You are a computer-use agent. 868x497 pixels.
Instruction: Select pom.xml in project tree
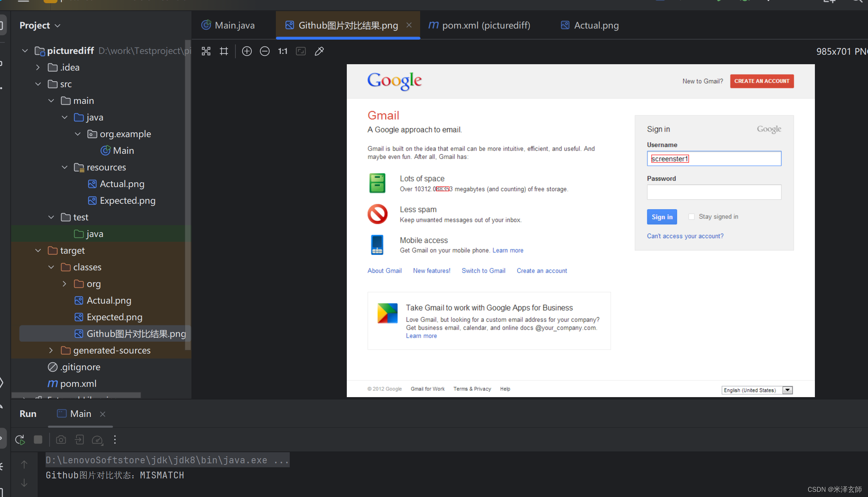(x=78, y=384)
